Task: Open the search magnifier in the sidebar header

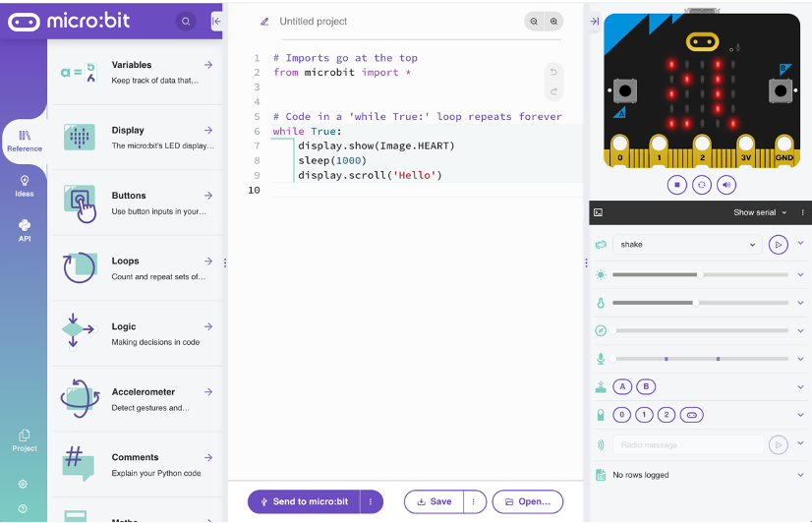Action: [186, 22]
